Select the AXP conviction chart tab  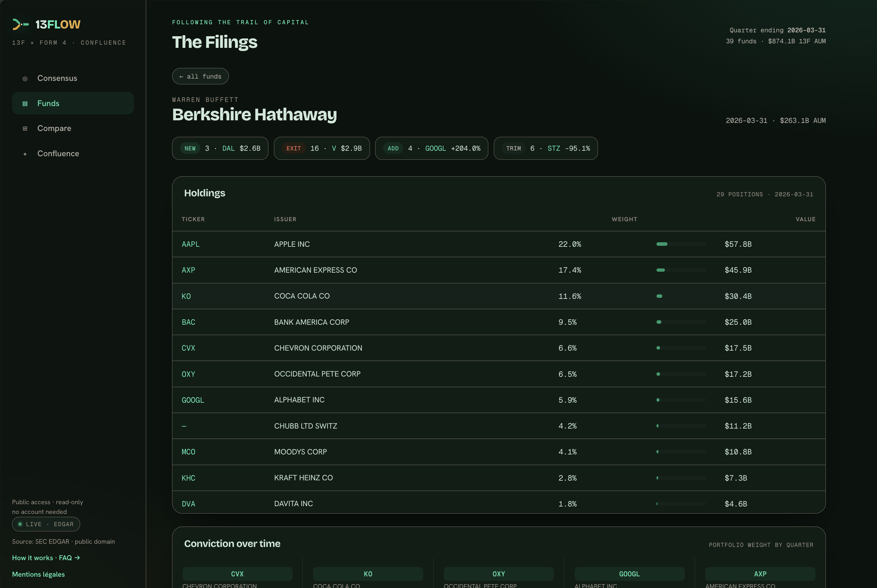tap(760, 574)
